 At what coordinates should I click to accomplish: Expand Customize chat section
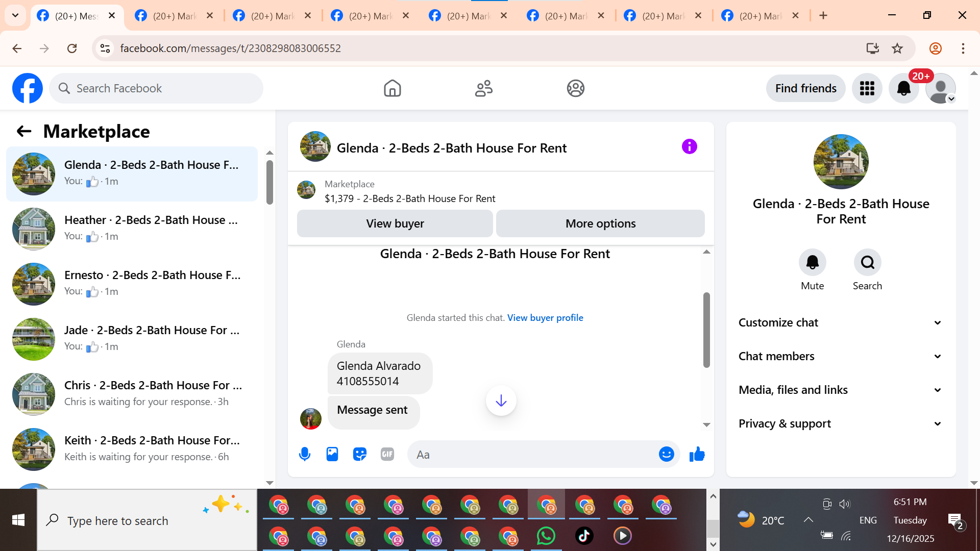point(840,322)
